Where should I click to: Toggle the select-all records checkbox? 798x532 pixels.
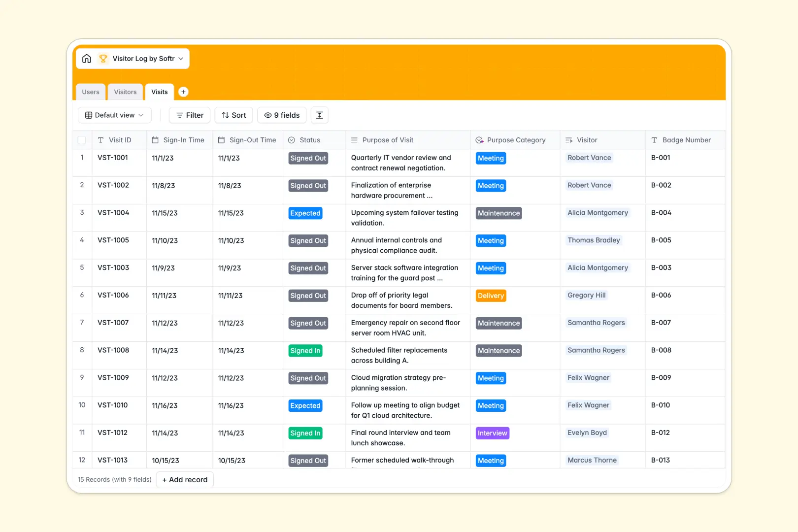[x=82, y=140]
